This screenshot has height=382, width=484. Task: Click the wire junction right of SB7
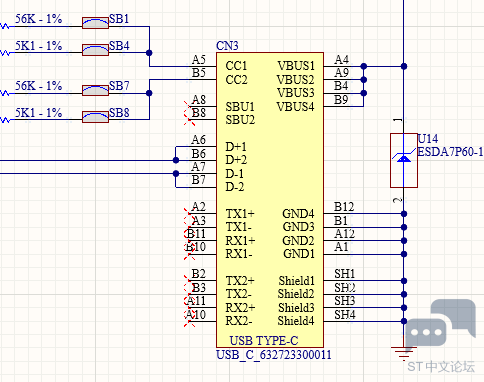(x=149, y=93)
